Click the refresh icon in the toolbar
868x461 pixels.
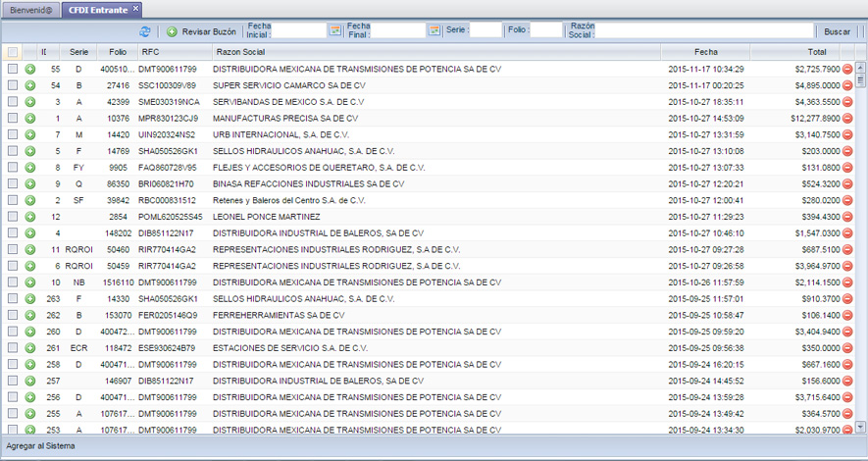point(145,32)
